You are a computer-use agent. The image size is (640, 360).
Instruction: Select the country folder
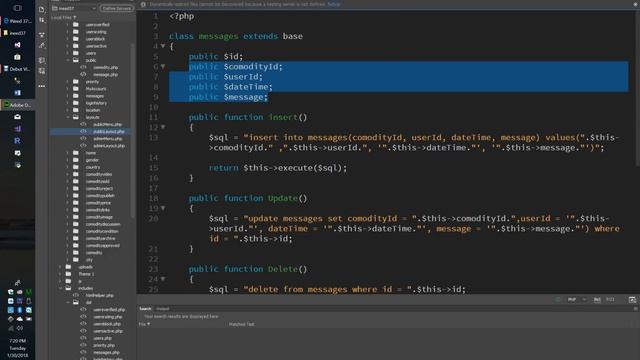point(93,167)
